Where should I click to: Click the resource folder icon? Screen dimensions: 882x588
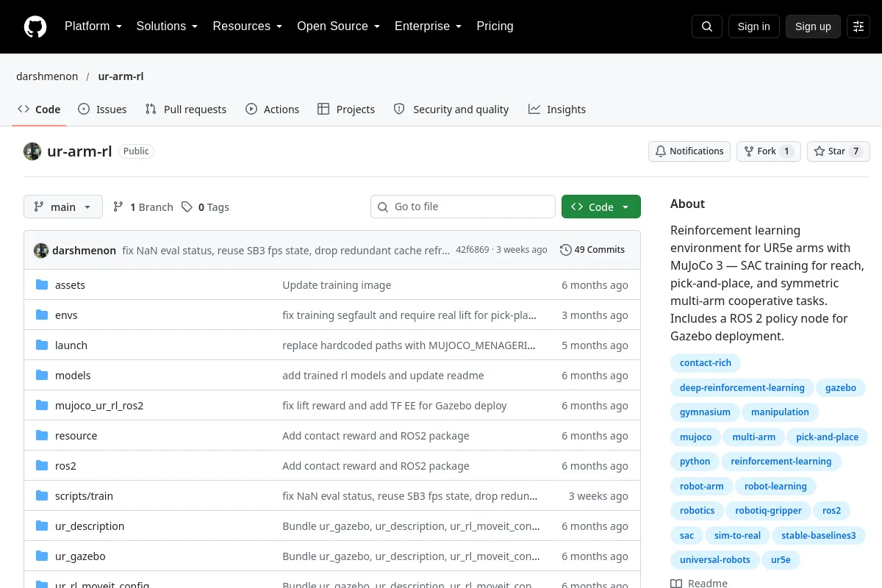42,435
